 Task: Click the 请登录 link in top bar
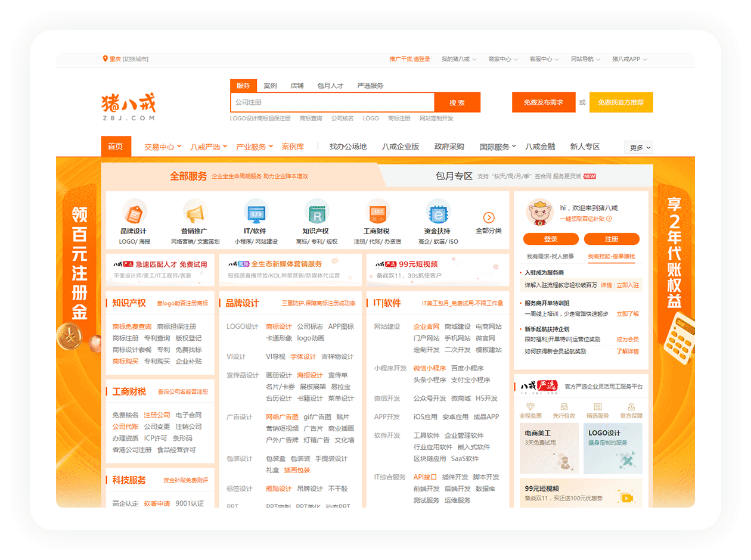tap(421, 60)
